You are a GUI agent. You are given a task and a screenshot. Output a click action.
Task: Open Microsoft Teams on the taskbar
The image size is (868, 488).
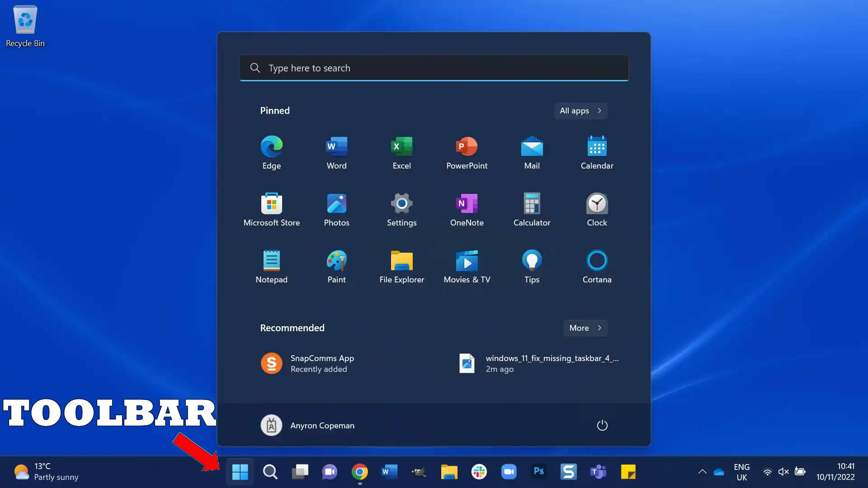(598, 472)
